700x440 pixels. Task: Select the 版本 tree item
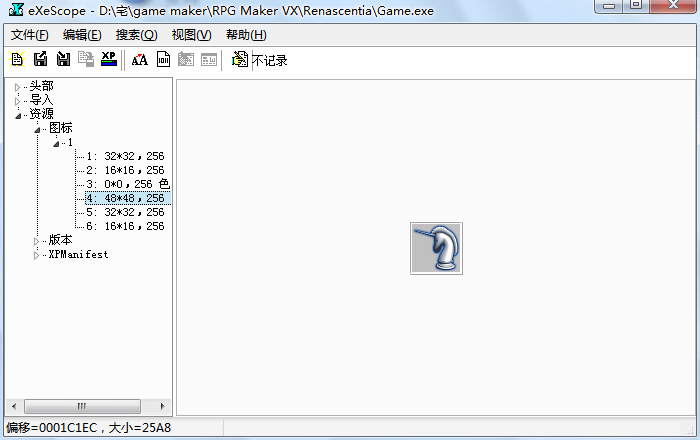pos(60,240)
